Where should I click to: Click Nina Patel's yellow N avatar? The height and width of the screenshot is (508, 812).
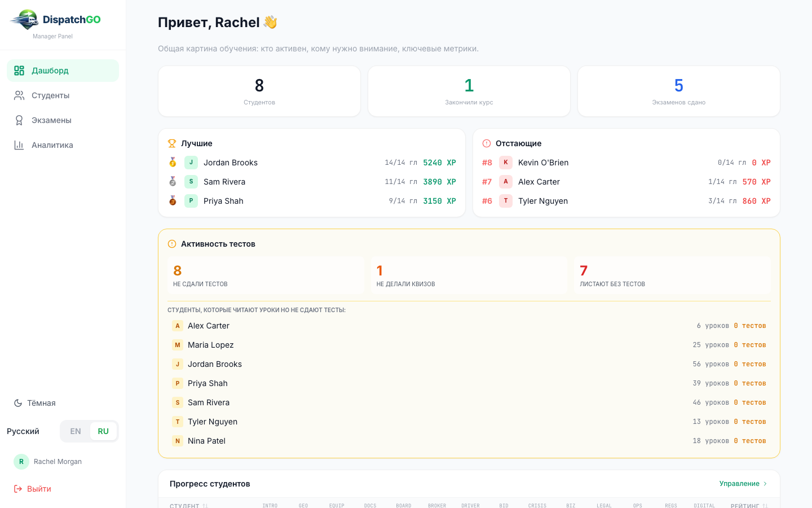coord(178,441)
